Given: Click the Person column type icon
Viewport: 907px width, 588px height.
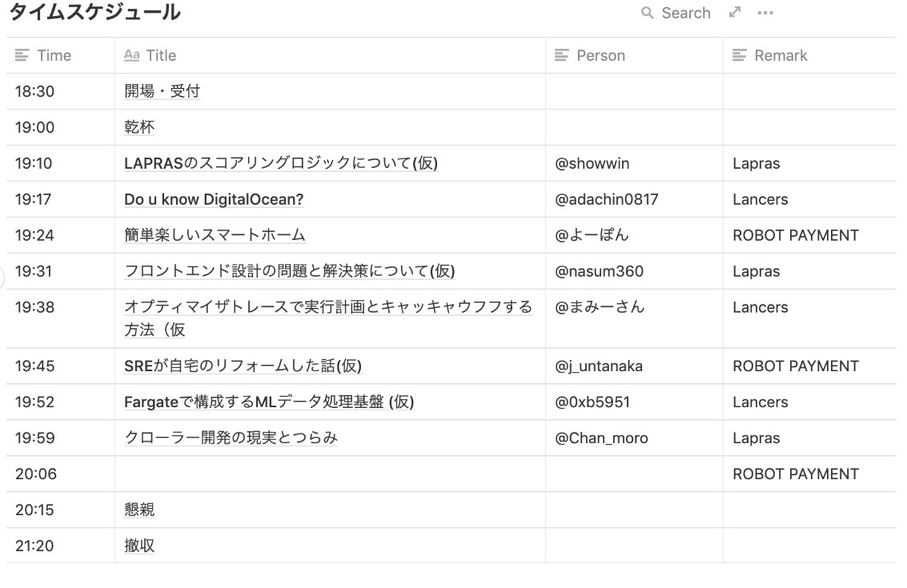Looking at the screenshot, I should (x=562, y=55).
